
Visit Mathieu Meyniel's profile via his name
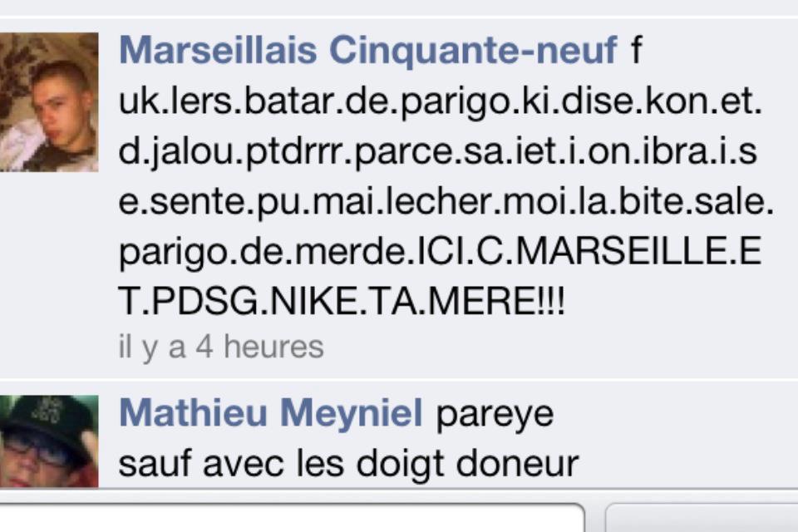click(270, 412)
